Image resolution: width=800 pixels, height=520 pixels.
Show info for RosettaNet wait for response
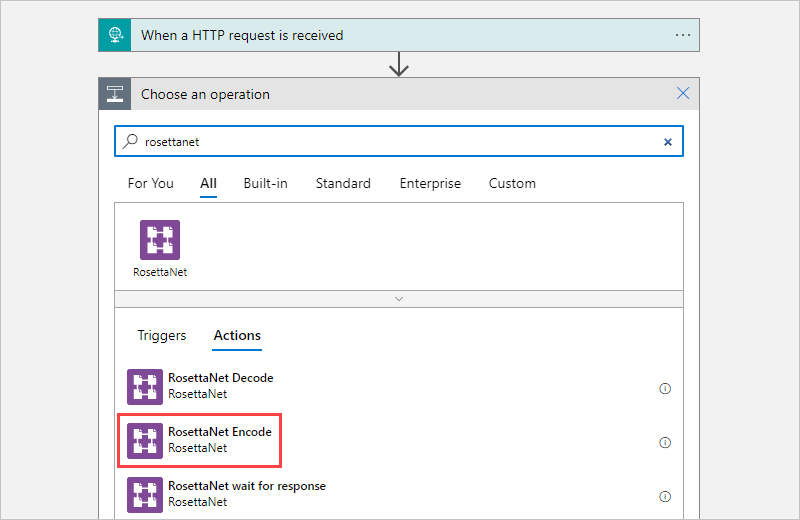pos(665,496)
